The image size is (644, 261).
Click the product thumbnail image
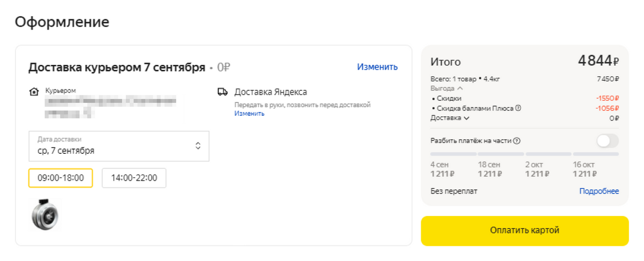[45, 214]
